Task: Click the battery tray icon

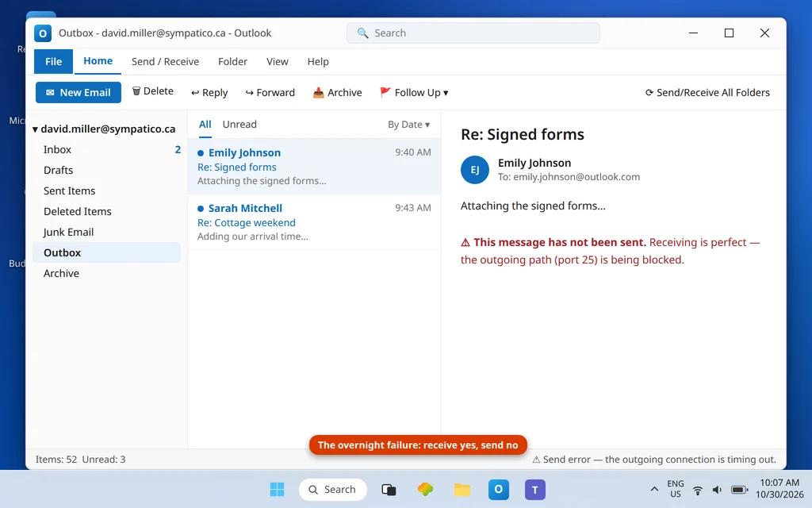Action: click(x=739, y=490)
